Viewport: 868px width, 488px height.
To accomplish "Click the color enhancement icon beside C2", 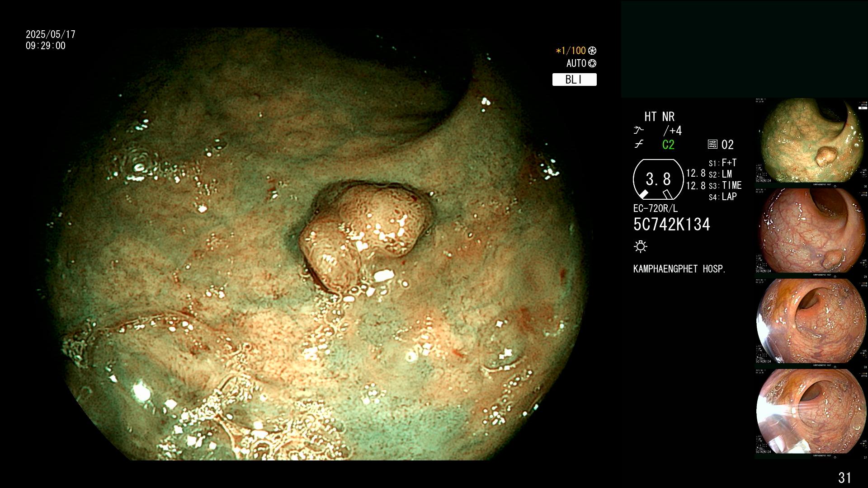I will pos(639,145).
